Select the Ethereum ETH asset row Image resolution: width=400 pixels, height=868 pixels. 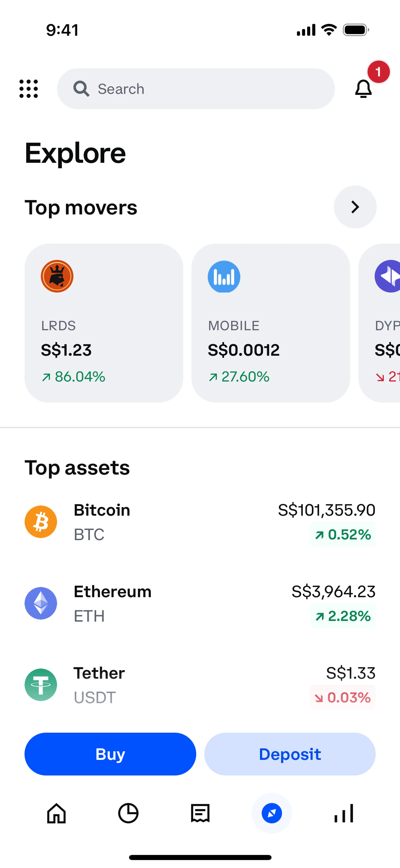[x=200, y=604]
